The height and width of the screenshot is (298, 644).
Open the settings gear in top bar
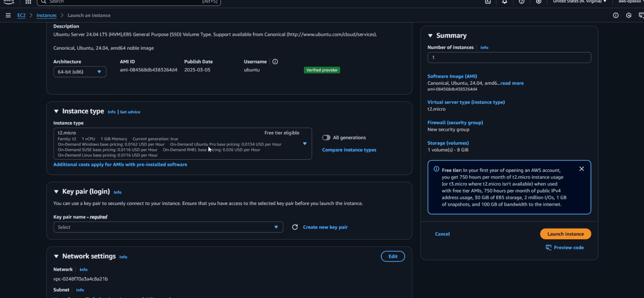pos(539,2)
